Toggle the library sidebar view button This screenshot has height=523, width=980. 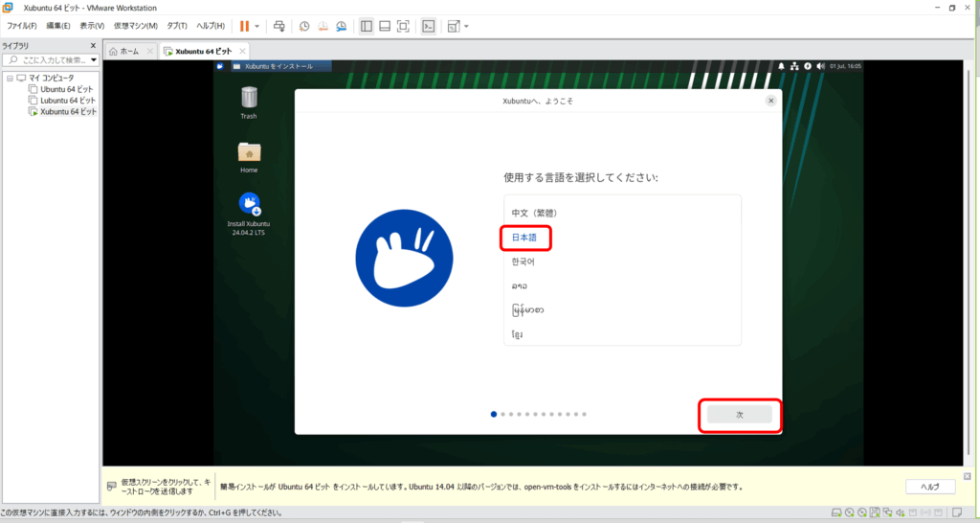click(x=366, y=26)
